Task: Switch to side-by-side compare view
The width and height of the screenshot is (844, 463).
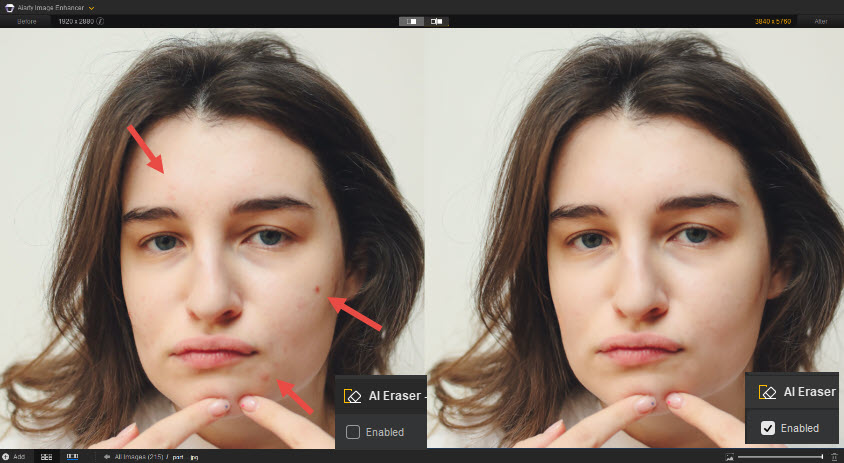Action: coord(411,22)
